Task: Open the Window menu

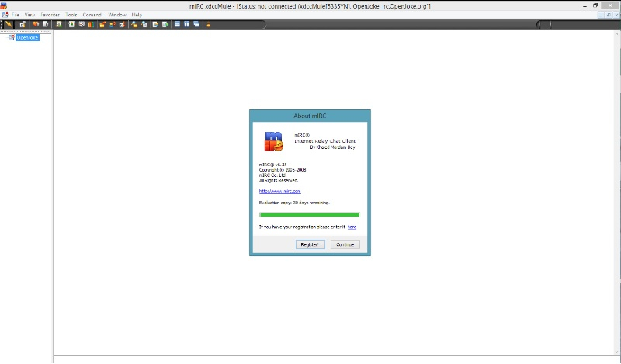Action: click(x=117, y=15)
